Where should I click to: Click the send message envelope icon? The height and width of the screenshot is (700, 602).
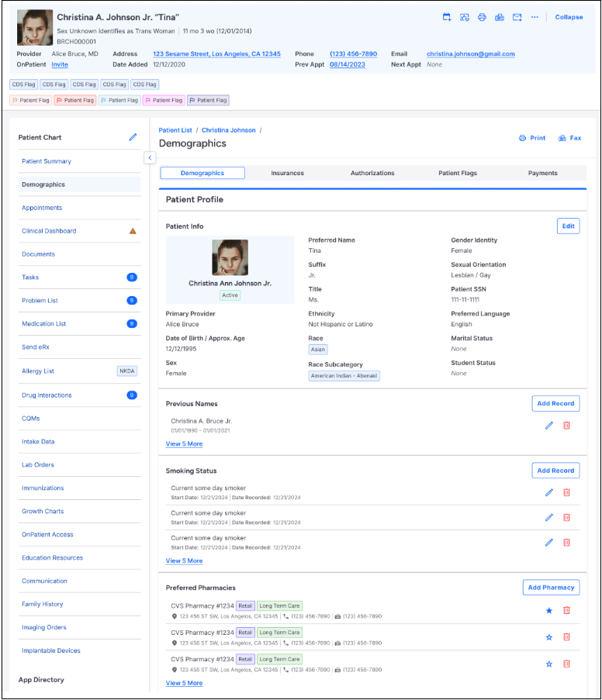pos(517,17)
